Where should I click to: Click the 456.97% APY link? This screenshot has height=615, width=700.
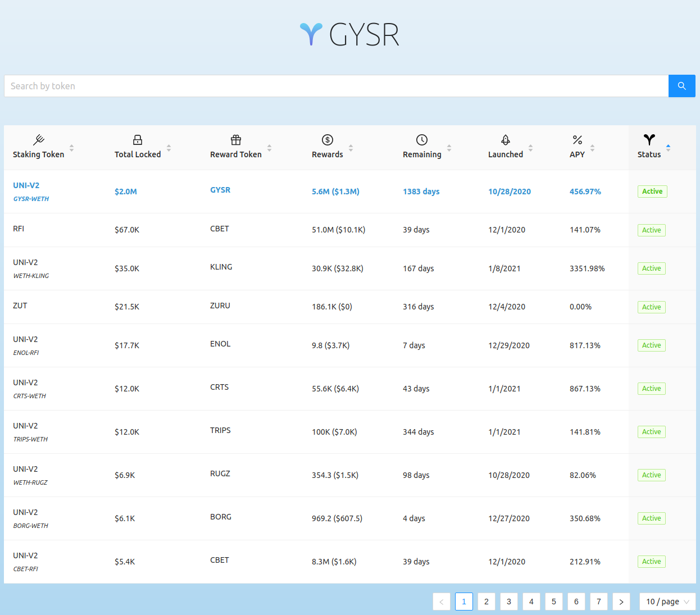(x=585, y=192)
